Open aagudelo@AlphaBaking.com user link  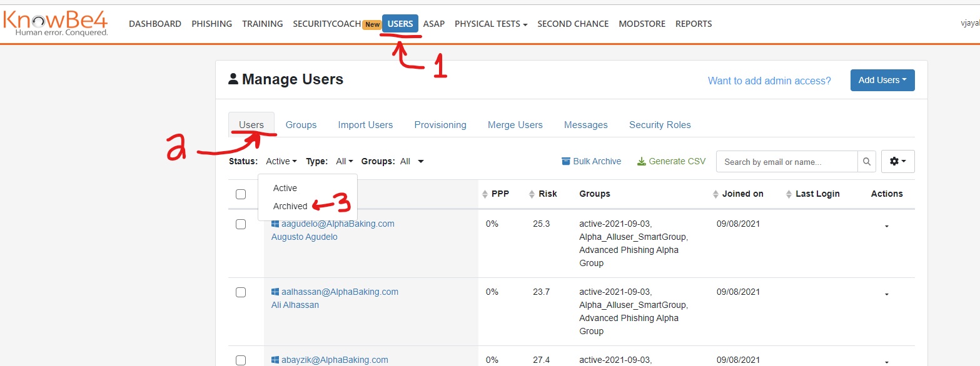coord(338,224)
